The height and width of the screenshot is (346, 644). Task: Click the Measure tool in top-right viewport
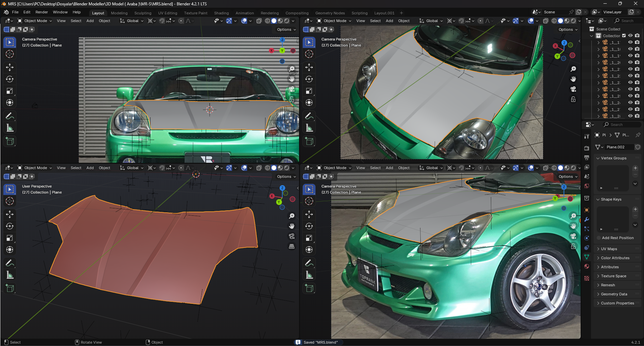pyautogui.click(x=309, y=128)
